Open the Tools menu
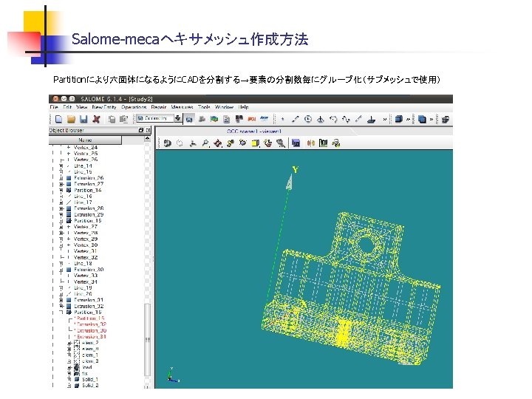Viewport: 532px width, 399px height. click(204, 107)
